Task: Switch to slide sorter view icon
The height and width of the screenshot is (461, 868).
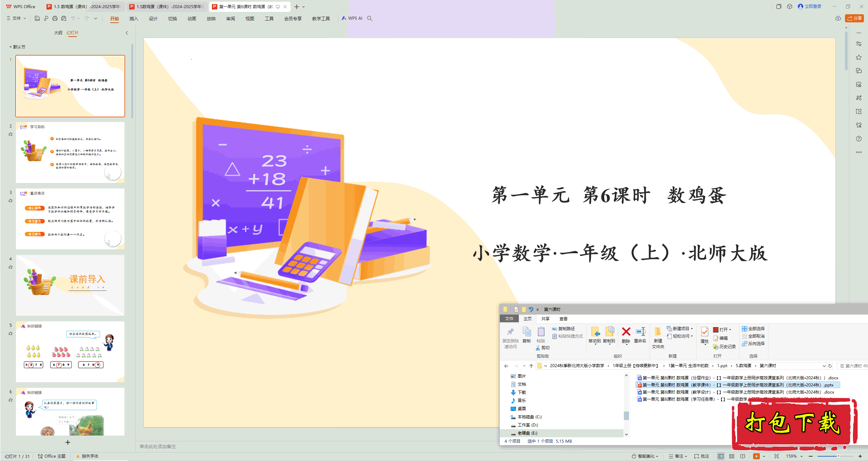Action: pos(732,456)
